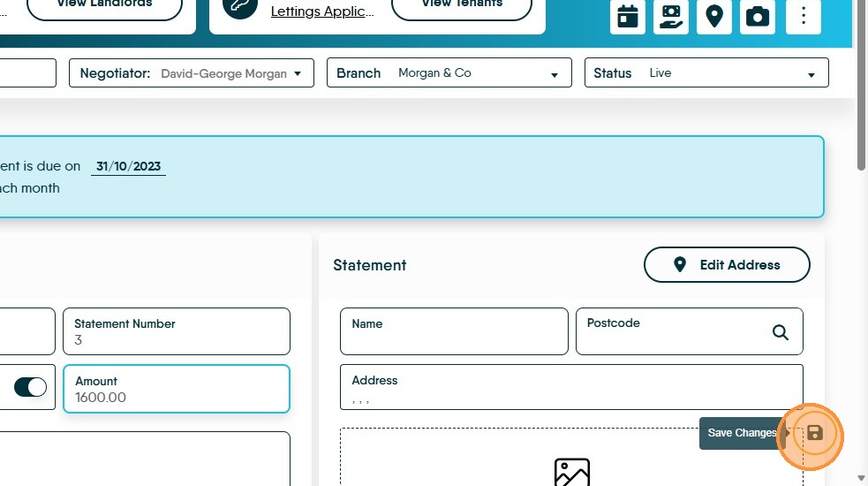This screenshot has width=868, height=486.
Task: Open the camera icon in header
Action: click(x=758, y=16)
